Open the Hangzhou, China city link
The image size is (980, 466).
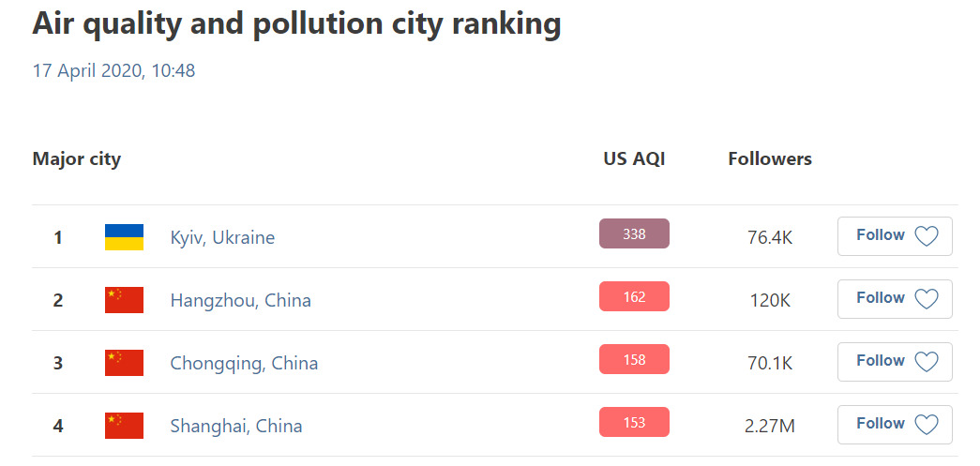pos(240,300)
